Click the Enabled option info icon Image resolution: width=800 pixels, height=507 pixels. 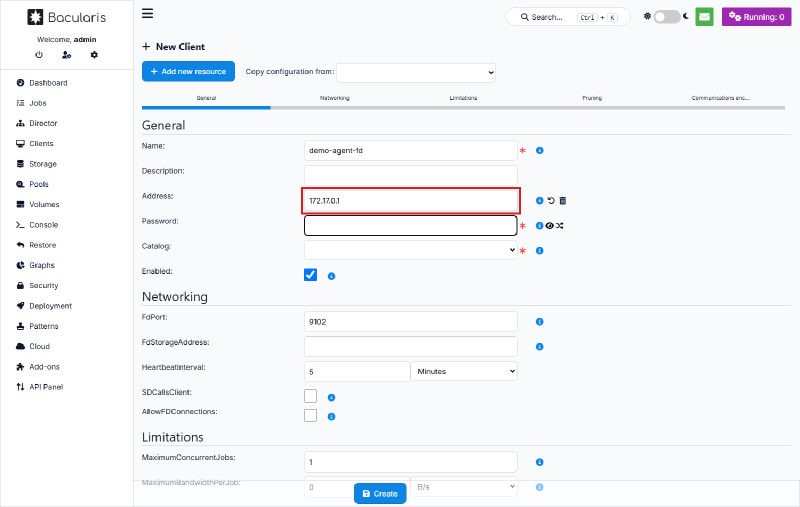pyautogui.click(x=331, y=276)
